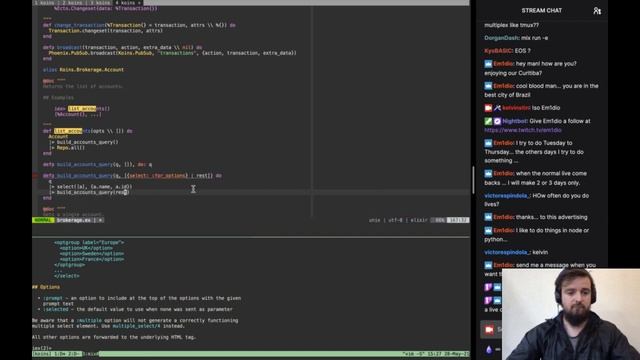This screenshot has height=360, width=640.
Task: Click the red broadcaster badge beside kelvinstn
Action: [488, 108]
